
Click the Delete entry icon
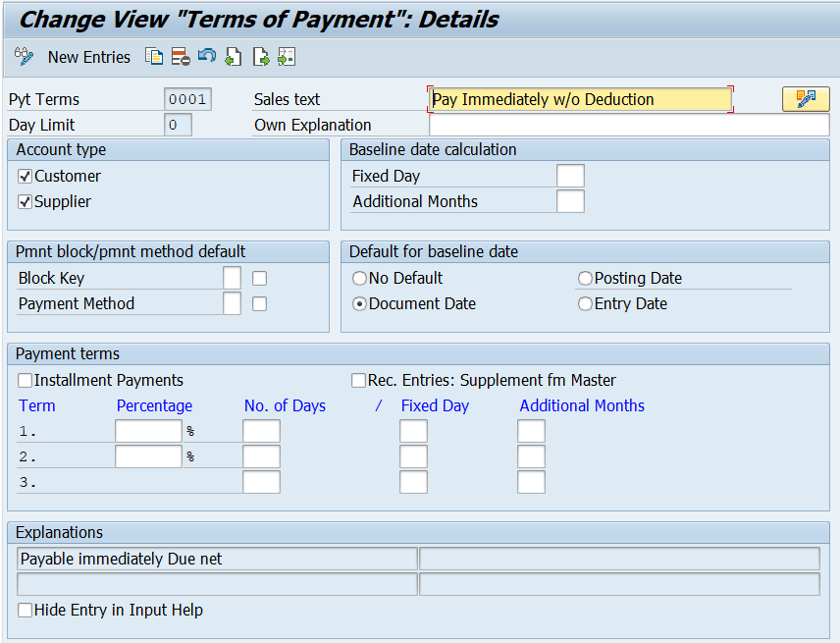tap(181, 56)
